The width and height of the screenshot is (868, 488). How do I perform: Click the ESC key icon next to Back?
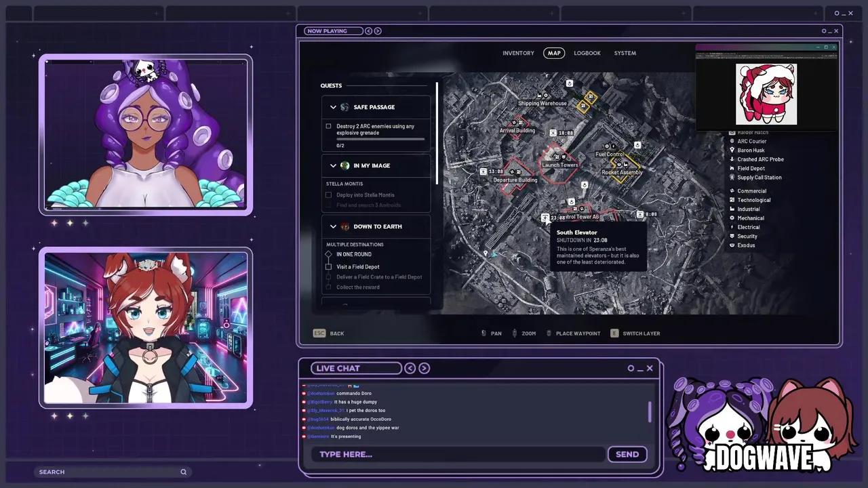click(x=319, y=333)
